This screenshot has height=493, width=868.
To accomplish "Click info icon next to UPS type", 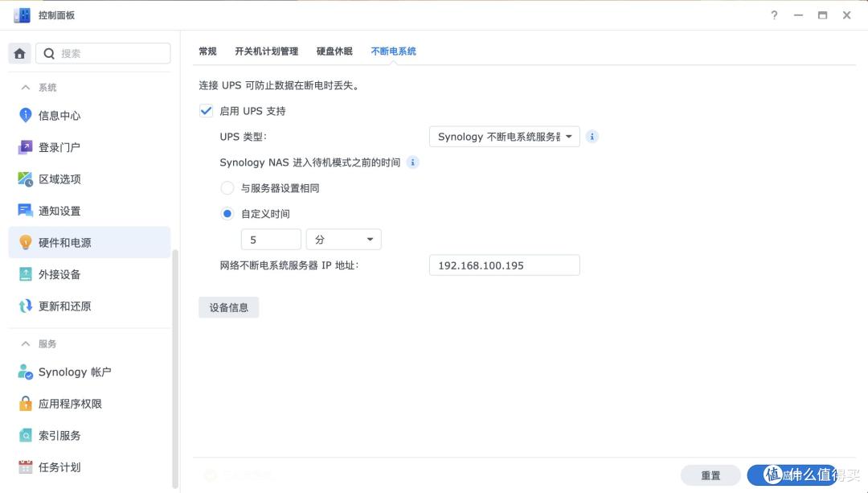I will [592, 136].
